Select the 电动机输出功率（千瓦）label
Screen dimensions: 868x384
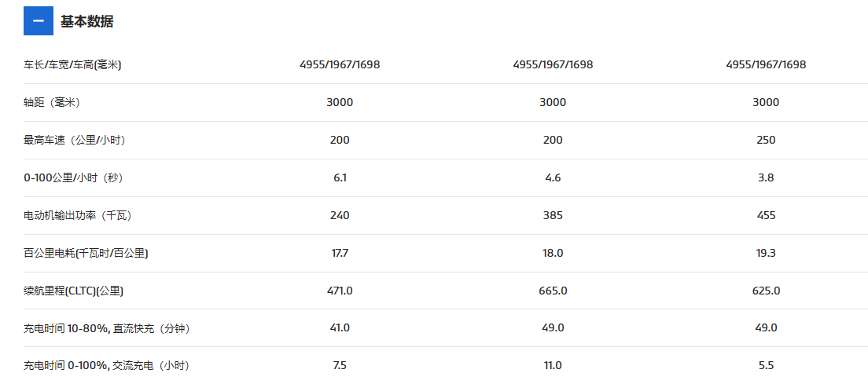tap(78, 215)
